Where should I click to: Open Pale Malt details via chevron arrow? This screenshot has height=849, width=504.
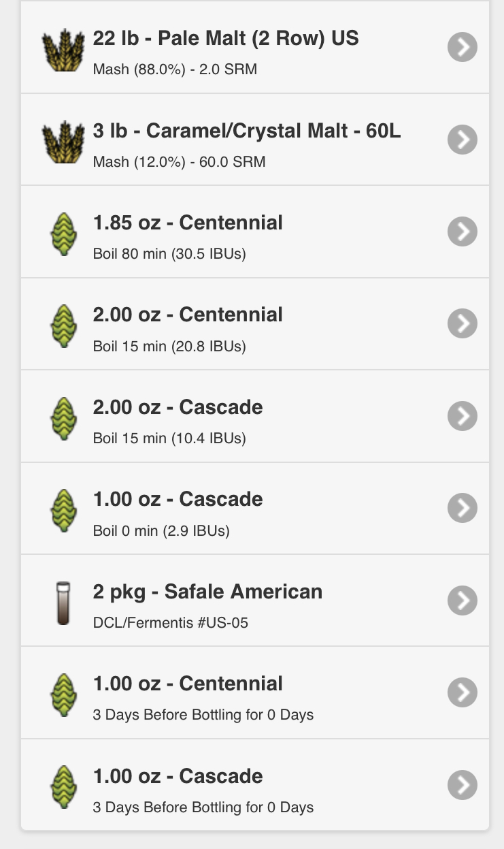(463, 47)
